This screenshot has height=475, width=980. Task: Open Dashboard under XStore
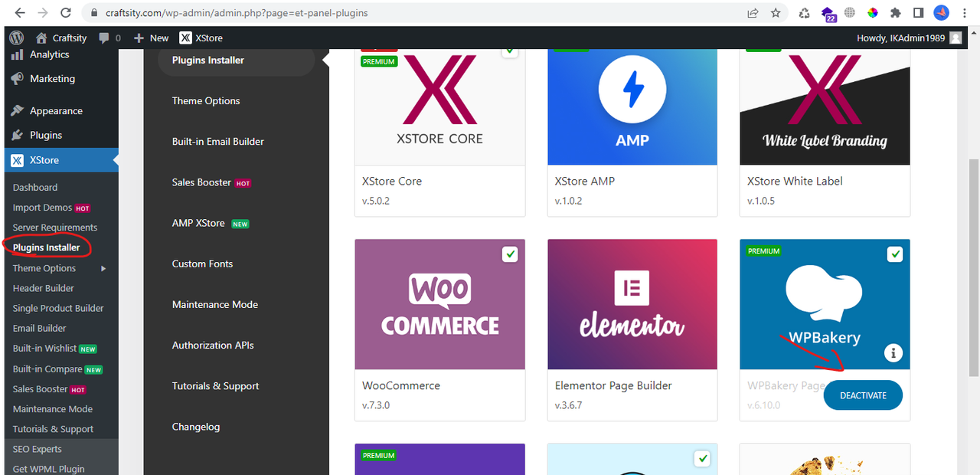(35, 187)
